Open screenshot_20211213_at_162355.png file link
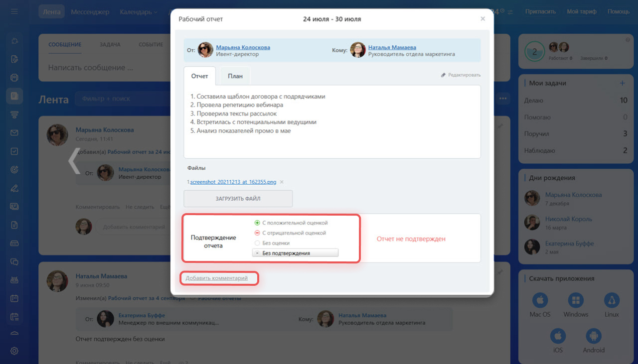Screen dimensions: 638x364 point(233,182)
